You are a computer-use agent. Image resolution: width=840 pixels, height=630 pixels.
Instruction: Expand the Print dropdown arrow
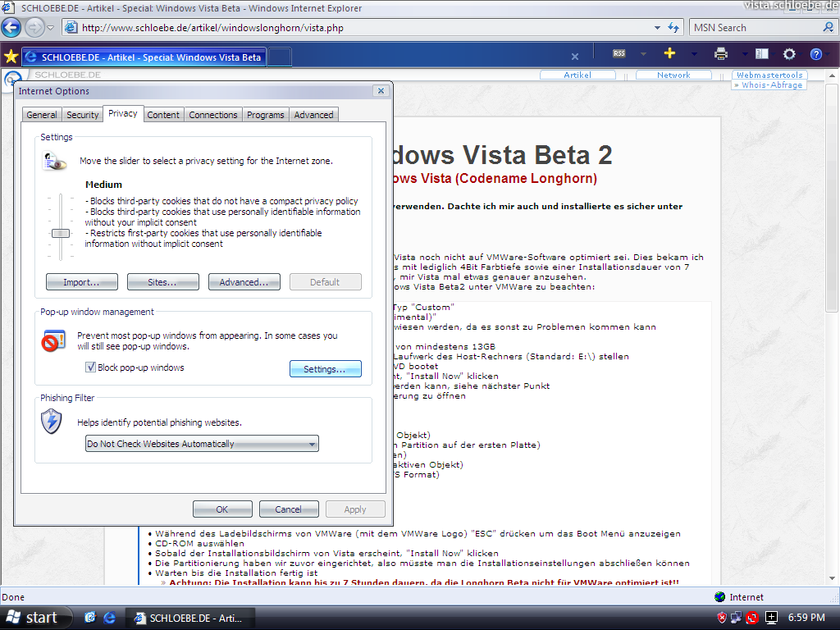click(x=745, y=54)
